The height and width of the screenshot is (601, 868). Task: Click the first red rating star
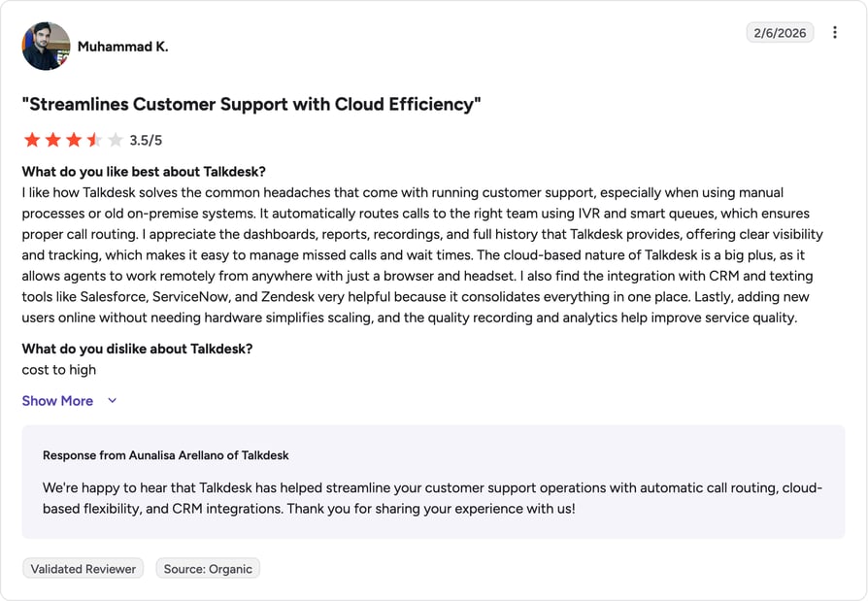pos(32,140)
